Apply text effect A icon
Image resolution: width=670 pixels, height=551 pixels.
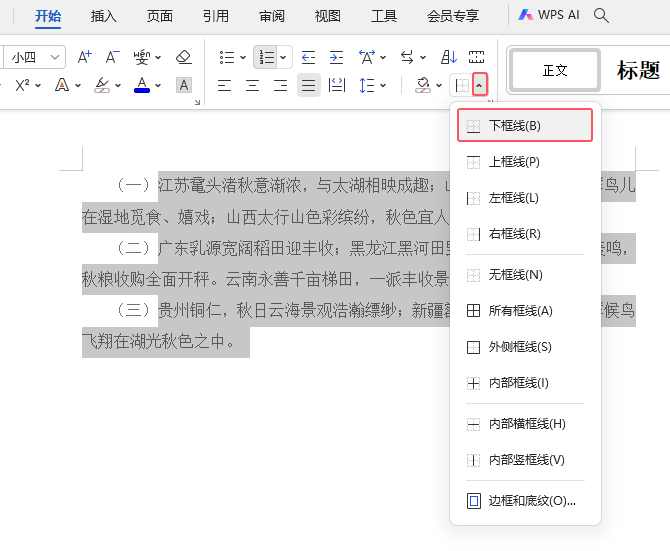pos(62,85)
